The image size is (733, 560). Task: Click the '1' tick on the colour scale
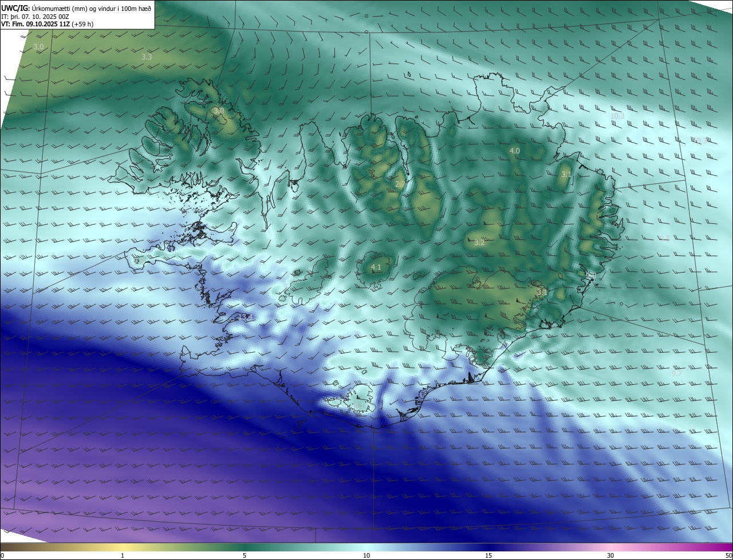pyautogui.click(x=123, y=556)
